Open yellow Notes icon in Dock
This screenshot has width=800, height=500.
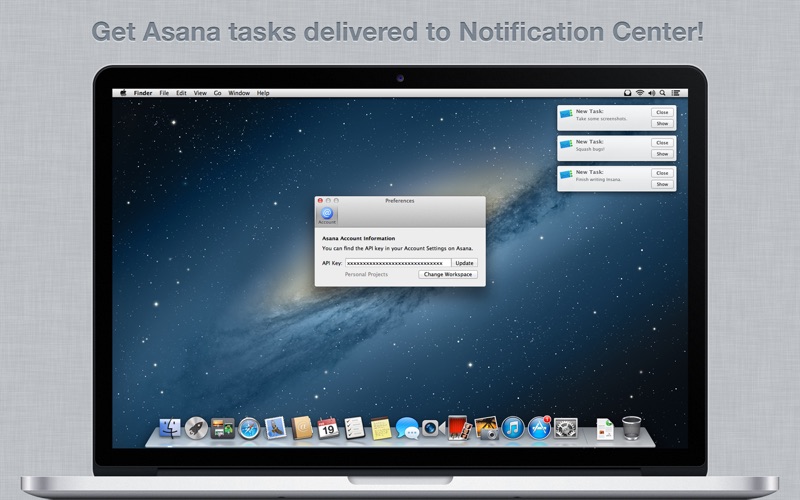[x=381, y=428]
